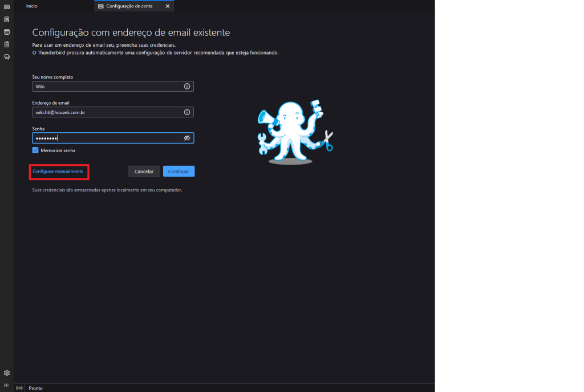Toggle password visibility eye icon

[x=187, y=138]
